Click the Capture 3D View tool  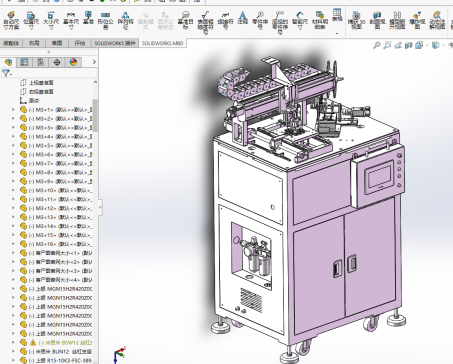pos(357,20)
